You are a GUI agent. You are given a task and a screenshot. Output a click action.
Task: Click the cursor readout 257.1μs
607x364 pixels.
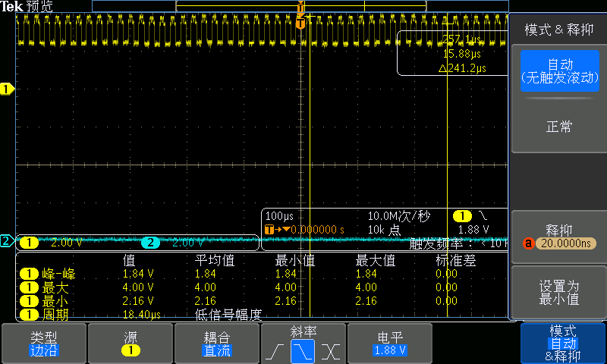[x=462, y=39]
